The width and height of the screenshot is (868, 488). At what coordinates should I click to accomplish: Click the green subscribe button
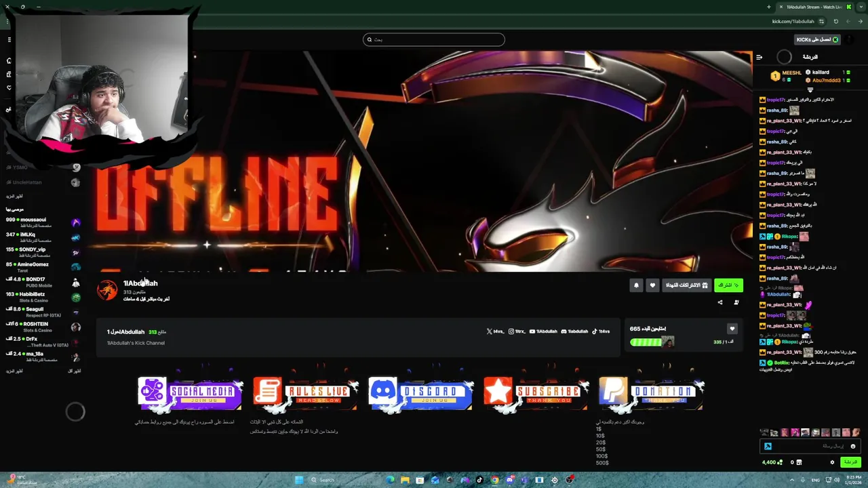pyautogui.click(x=728, y=285)
